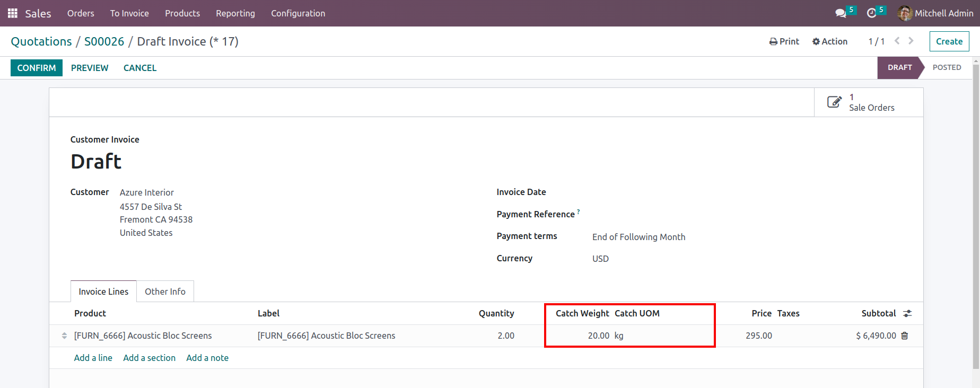Click the page vertical scrollbar
This screenshot has width=980, height=388.
click(x=976, y=212)
